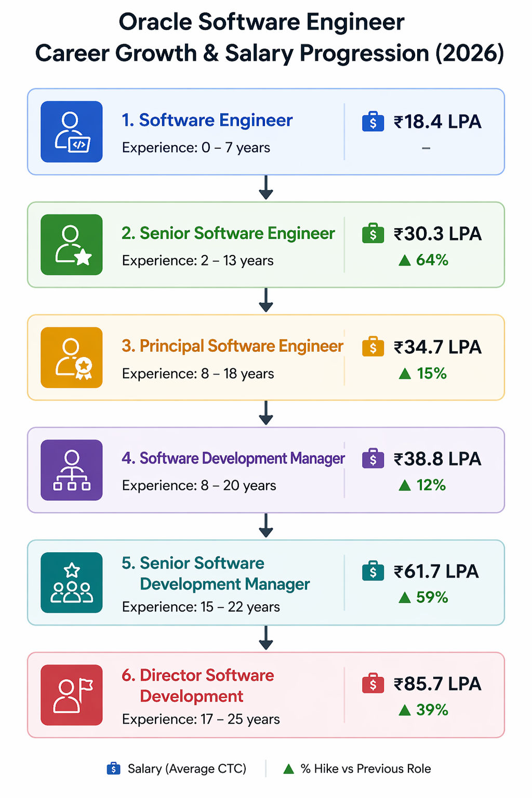Viewport: 532px width, 798px height.
Task: Click the red Director Software Development flag icon
Action: click(x=72, y=695)
